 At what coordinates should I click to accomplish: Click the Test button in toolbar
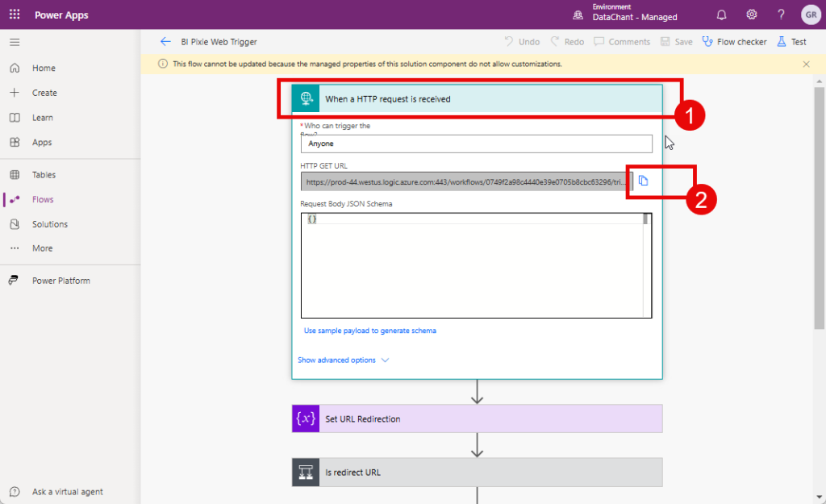(791, 42)
